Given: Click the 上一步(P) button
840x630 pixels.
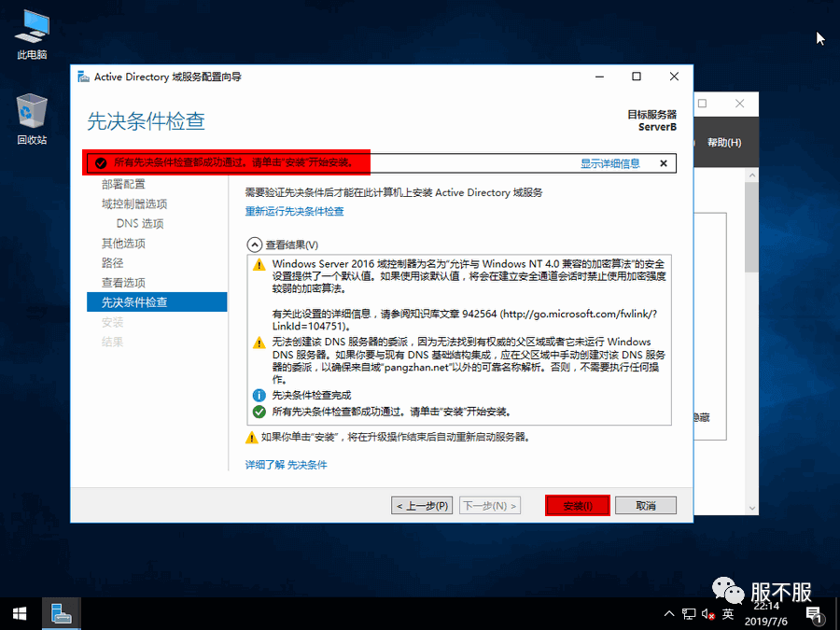Looking at the screenshot, I should 422,506.
